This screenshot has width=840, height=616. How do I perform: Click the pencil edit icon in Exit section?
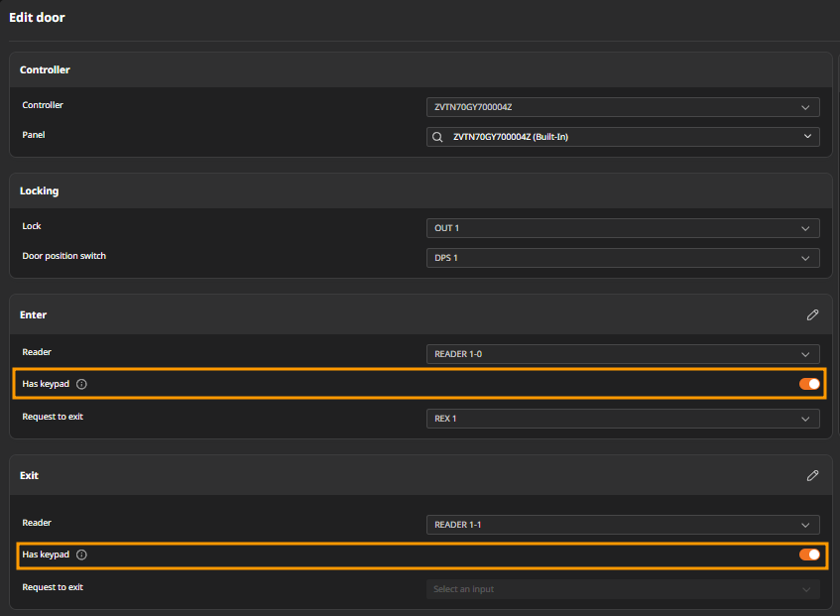(812, 476)
